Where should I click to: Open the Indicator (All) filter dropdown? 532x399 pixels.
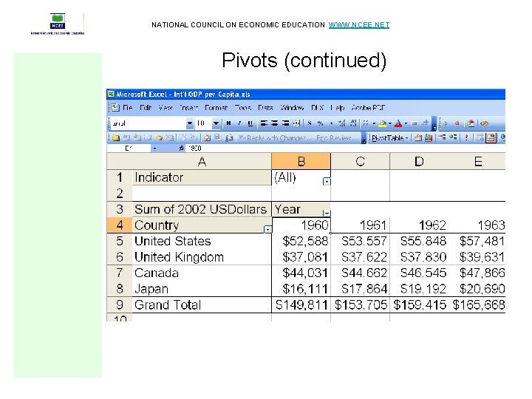point(327,182)
